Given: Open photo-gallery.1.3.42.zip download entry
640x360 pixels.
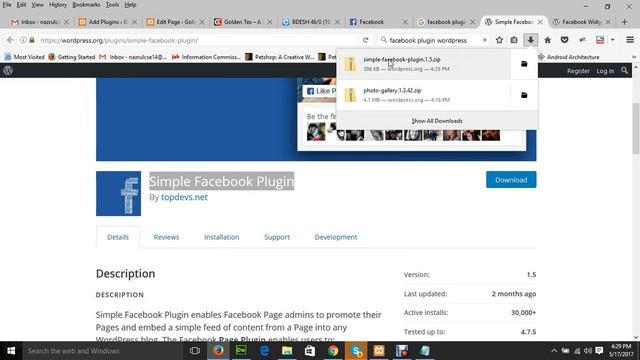Looking at the screenshot, I should (x=423, y=95).
